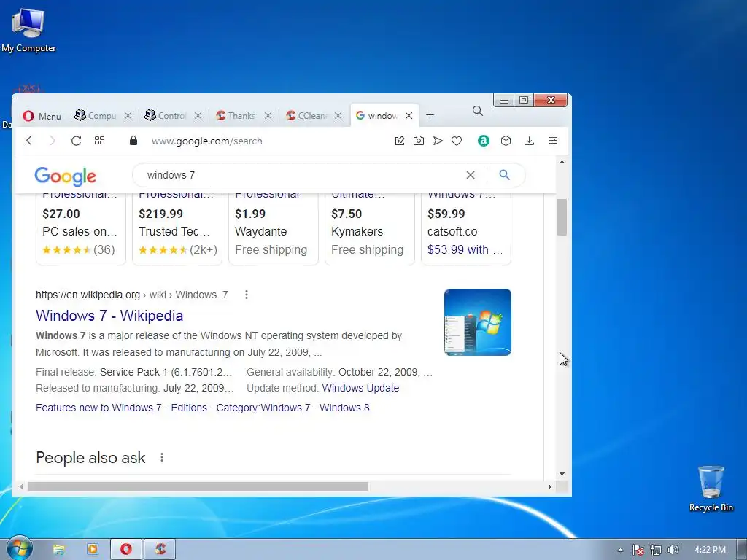Click the horizontal scrollbar thumb
The width and height of the screenshot is (747, 560).
pos(198,486)
